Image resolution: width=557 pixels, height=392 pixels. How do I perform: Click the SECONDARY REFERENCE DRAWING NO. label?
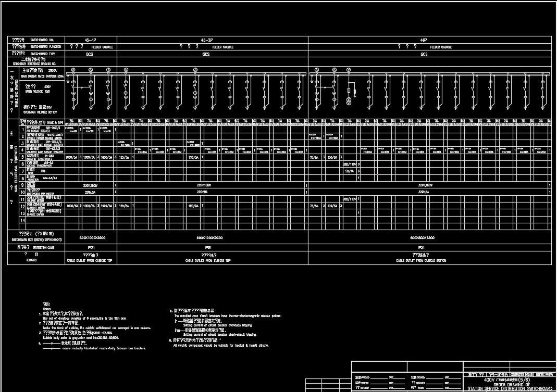[x=34, y=64]
